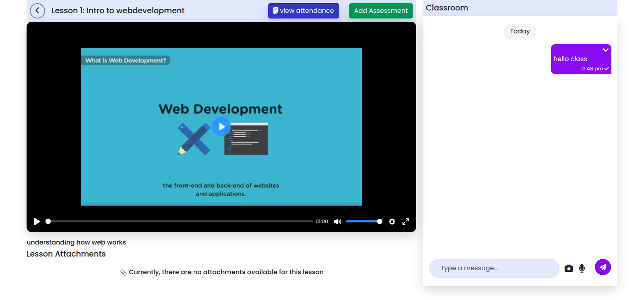Click the view attendance button
644x300 pixels.
click(303, 11)
